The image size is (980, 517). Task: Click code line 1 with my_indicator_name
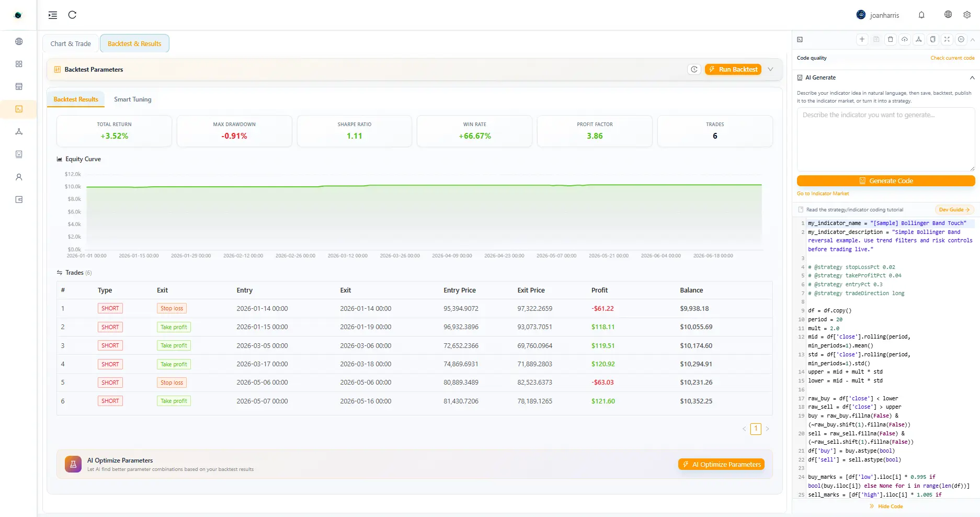[x=887, y=223]
